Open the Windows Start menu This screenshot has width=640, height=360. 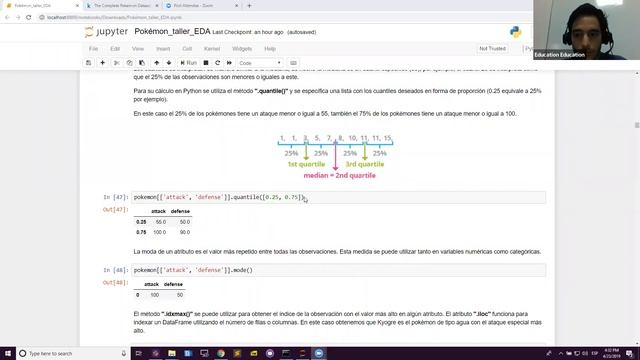[8, 353]
